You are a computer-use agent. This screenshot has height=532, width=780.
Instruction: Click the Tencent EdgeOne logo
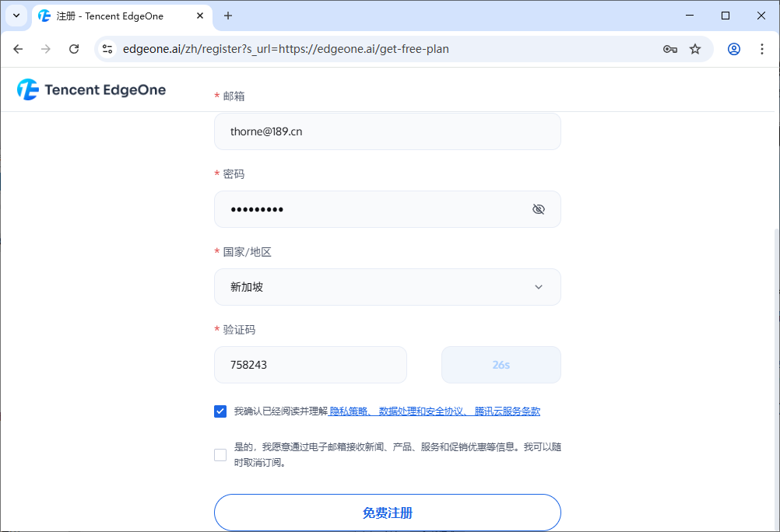coord(92,89)
